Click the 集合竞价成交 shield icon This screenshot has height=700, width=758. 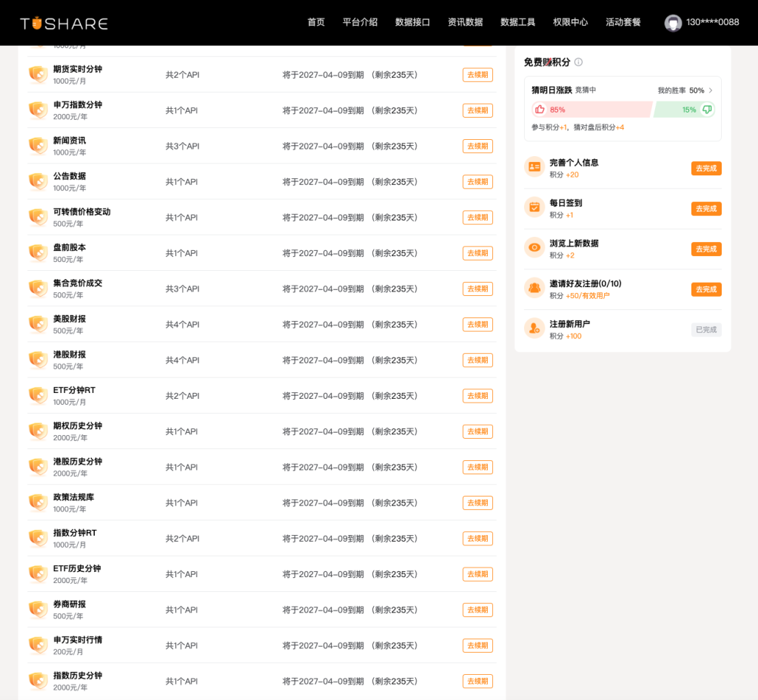pos(38,289)
